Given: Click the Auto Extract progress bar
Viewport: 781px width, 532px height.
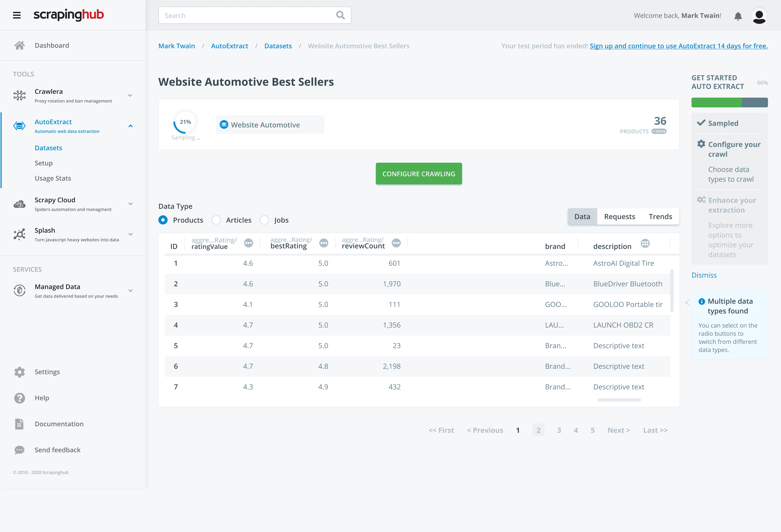Looking at the screenshot, I should point(729,102).
